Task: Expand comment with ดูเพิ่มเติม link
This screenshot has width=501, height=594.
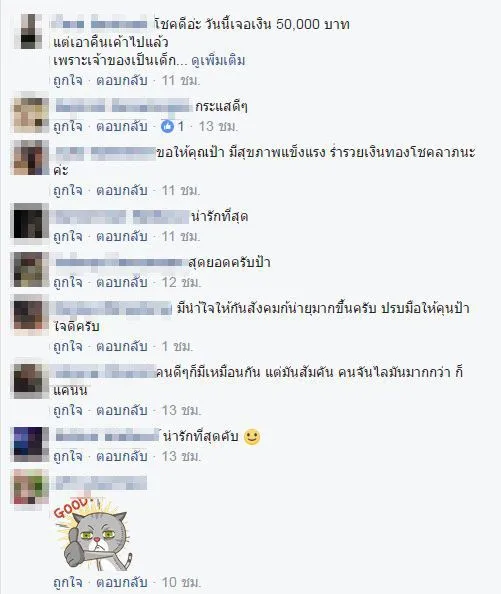Action: click(218, 61)
